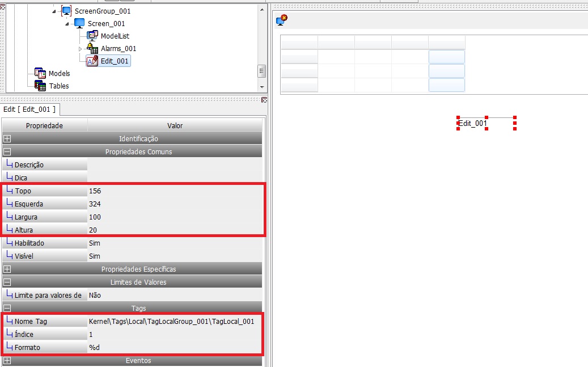Select the ScreenGroup_001 monitor icon
This screenshot has height=367, width=588.
(66, 11)
